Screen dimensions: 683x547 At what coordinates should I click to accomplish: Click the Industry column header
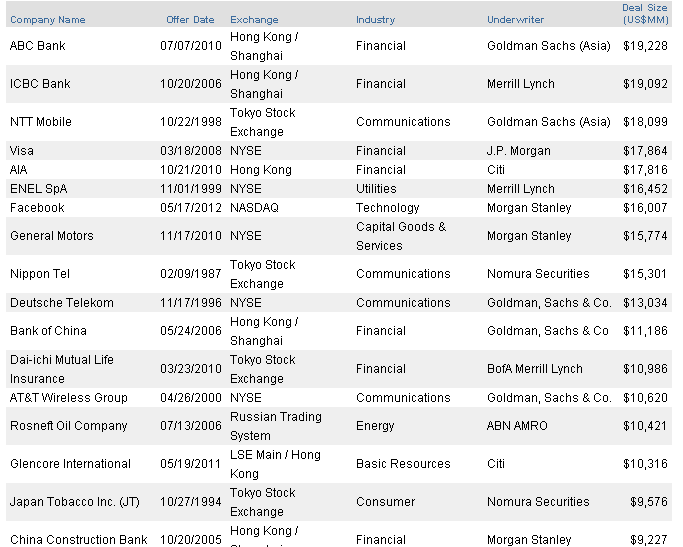click(375, 19)
